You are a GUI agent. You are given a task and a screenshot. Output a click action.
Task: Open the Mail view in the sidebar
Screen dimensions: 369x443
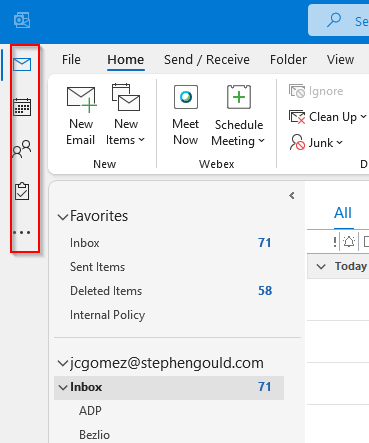point(22,64)
